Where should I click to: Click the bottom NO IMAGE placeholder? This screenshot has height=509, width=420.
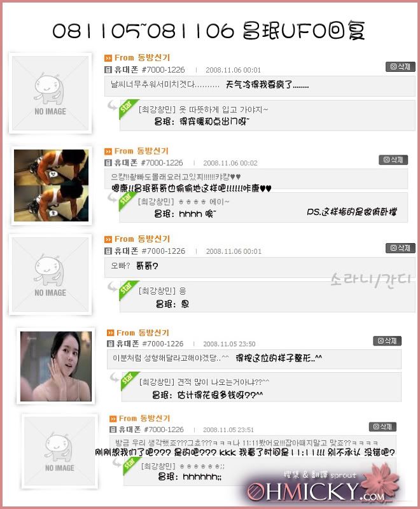pos(60,451)
